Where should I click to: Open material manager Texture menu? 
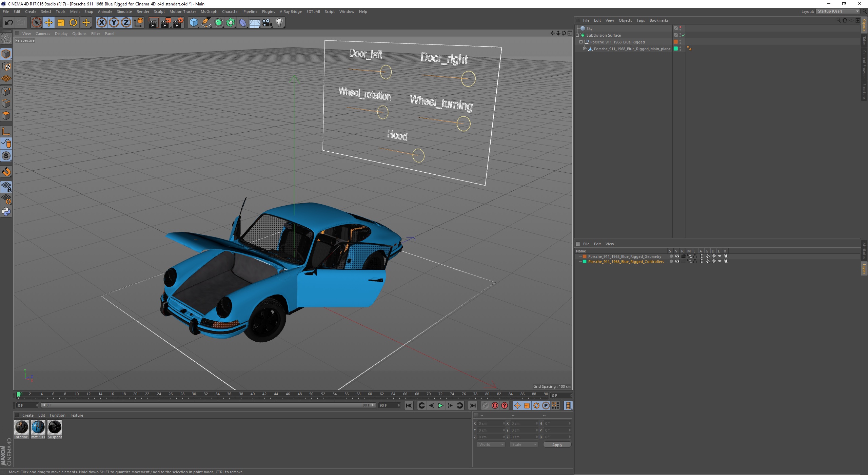point(76,415)
